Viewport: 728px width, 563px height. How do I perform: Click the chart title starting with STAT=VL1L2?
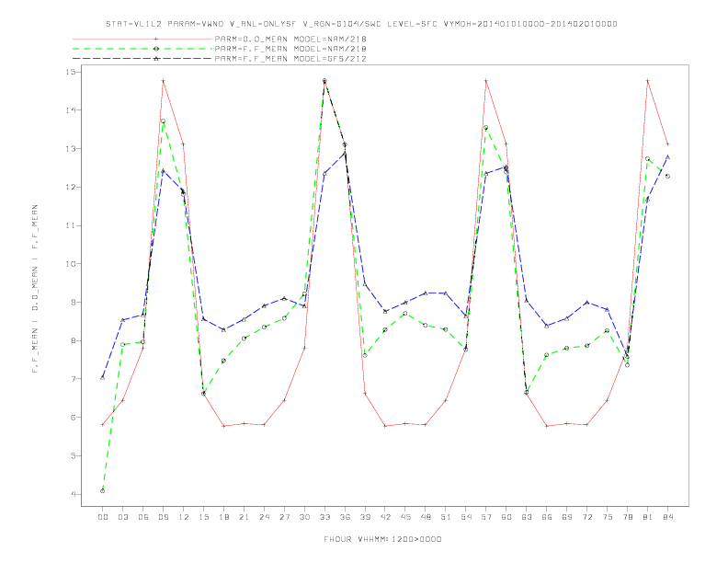tap(361, 24)
